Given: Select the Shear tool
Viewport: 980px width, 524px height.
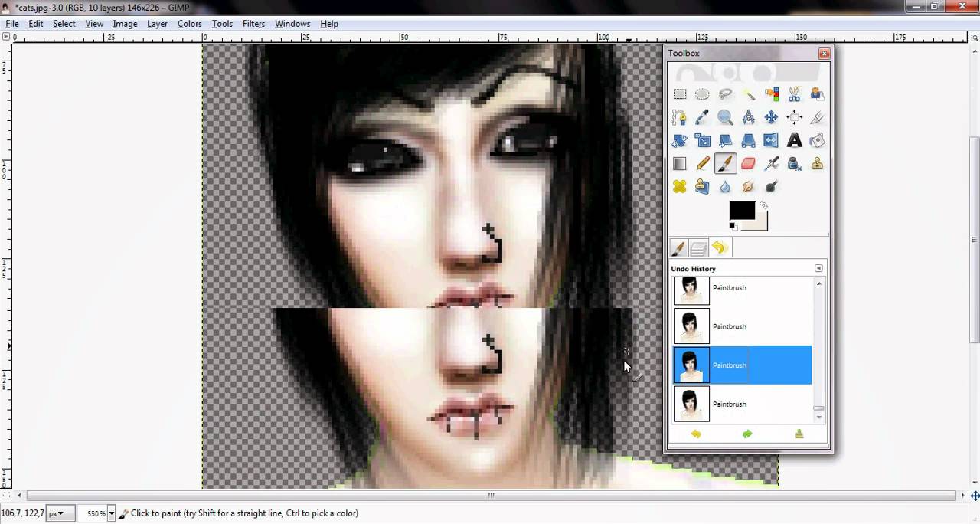Looking at the screenshot, I should [x=725, y=140].
